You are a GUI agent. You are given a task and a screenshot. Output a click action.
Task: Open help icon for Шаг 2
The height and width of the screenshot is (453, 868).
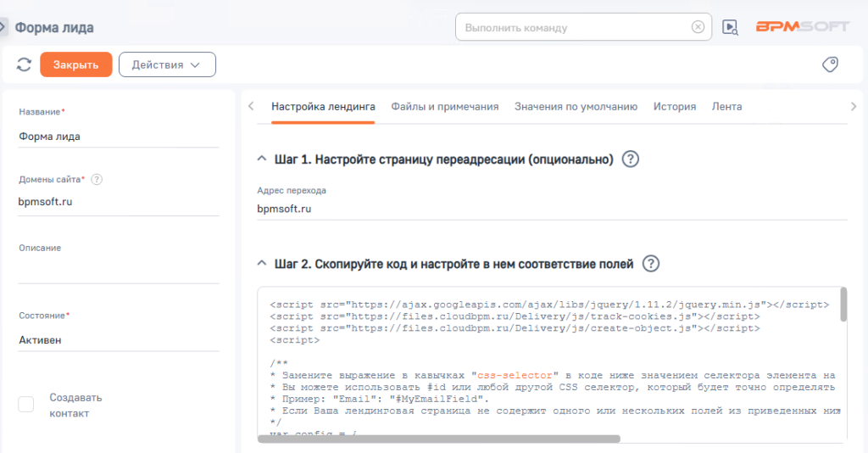point(650,264)
